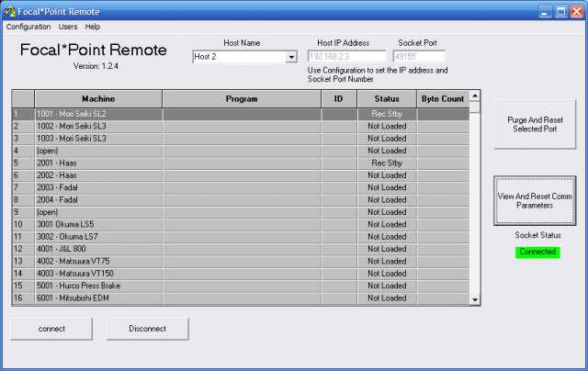The width and height of the screenshot is (588, 371).
Task: Select the 2002 - Haas machine row
Action: [241, 175]
